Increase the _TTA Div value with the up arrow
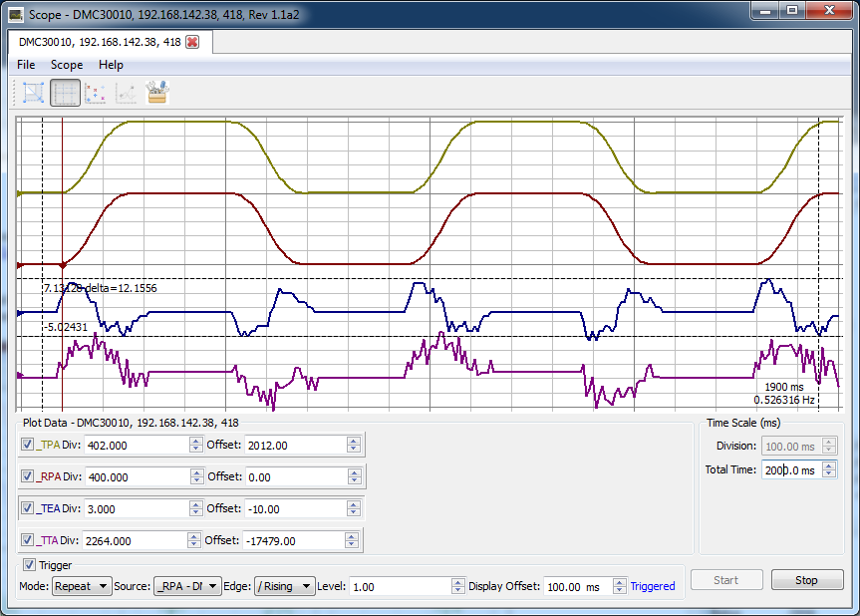This screenshot has height=616, width=860. click(x=193, y=536)
